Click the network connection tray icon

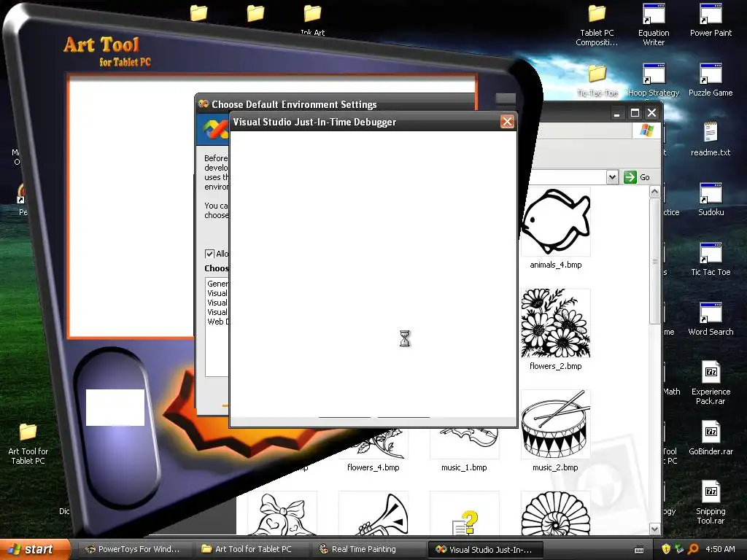[x=679, y=549]
